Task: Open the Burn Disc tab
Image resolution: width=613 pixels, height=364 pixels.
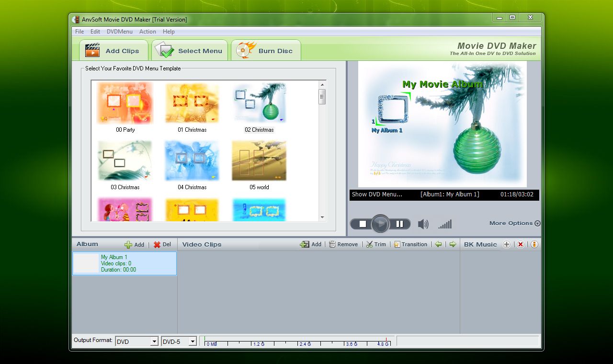Action: point(266,50)
